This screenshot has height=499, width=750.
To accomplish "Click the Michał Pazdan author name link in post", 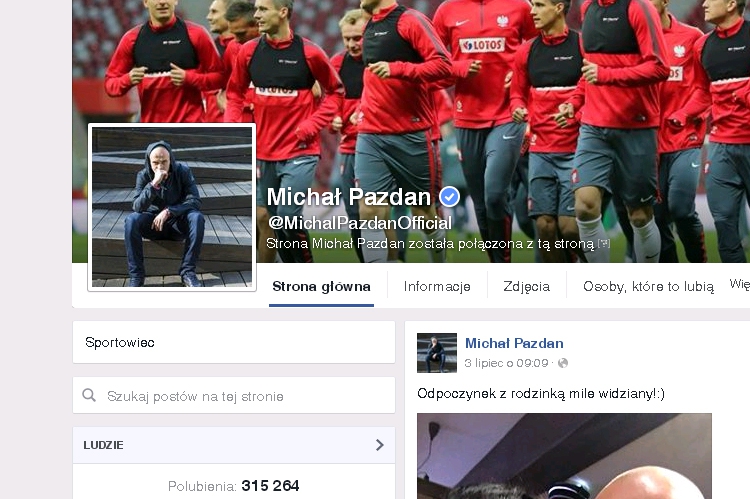I will (514, 343).
